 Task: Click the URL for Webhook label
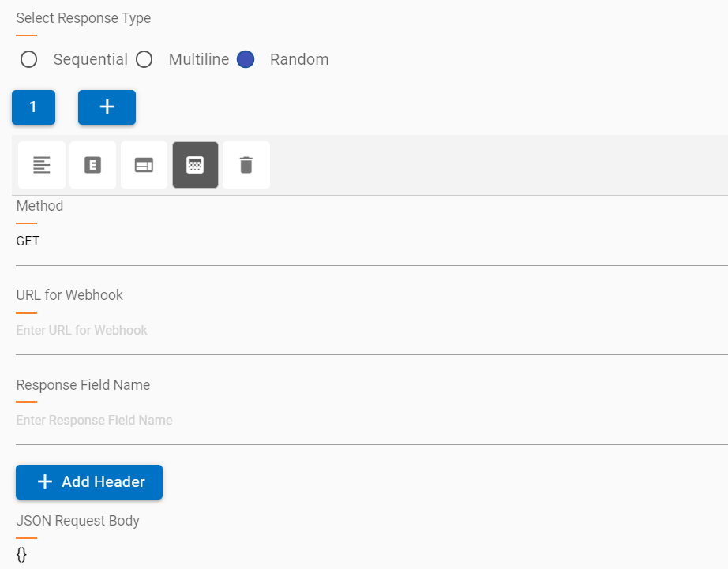(x=69, y=294)
